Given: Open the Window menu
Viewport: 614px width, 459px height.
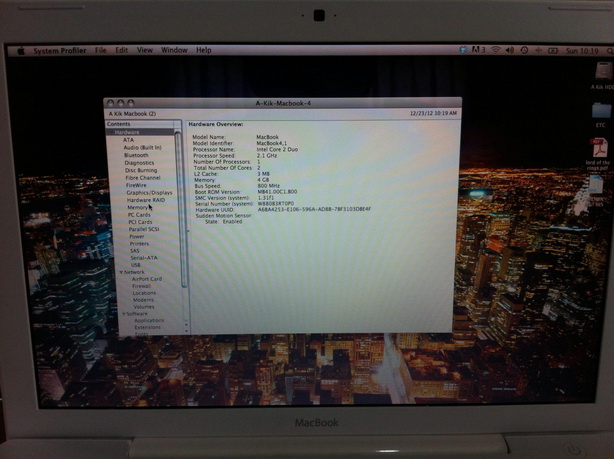Looking at the screenshot, I should 174,50.
